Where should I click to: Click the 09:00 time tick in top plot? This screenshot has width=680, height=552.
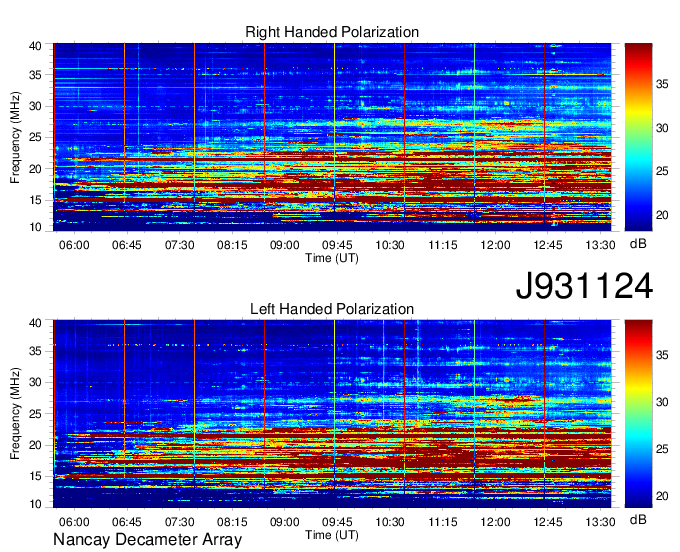[284, 245]
